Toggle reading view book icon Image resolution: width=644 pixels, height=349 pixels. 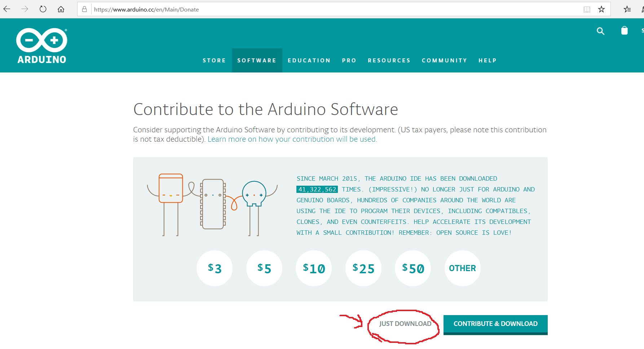pyautogui.click(x=587, y=9)
